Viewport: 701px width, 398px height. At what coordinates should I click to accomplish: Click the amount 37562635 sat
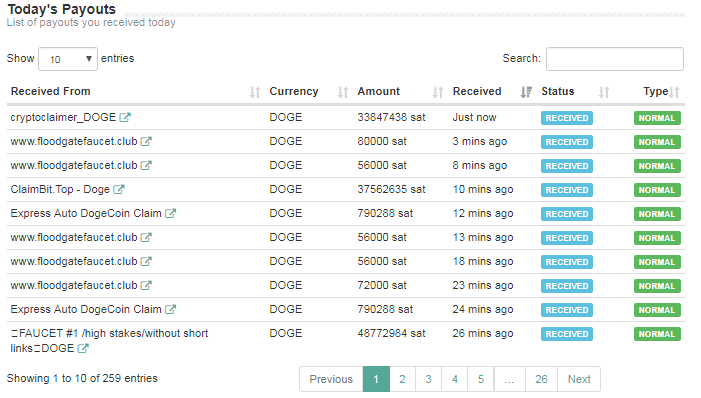[391, 190]
